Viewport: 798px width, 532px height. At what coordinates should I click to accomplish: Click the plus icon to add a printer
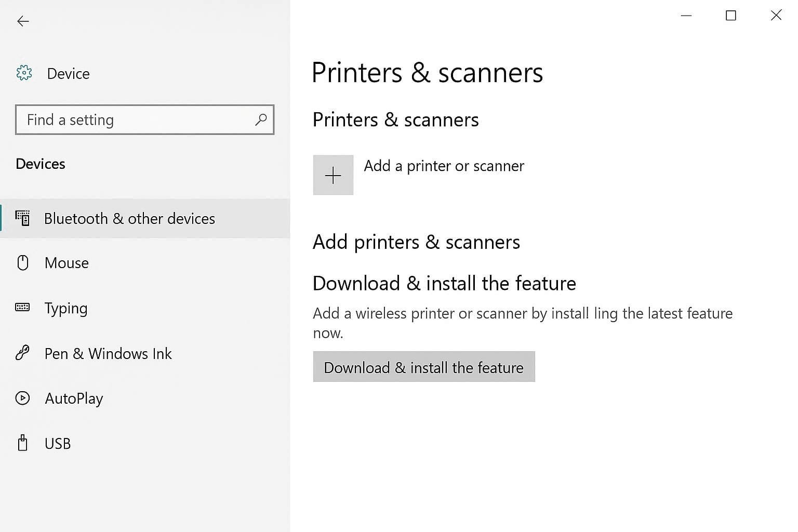pyautogui.click(x=332, y=175)
